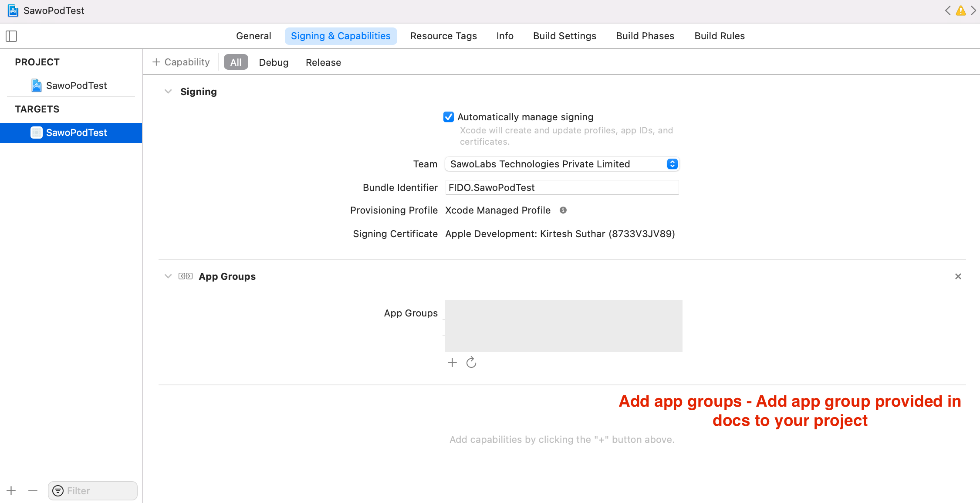Image resolution: width=980 pixels, height=503 pixels.
Task: Add a new target with plus button
Action: 11,491
